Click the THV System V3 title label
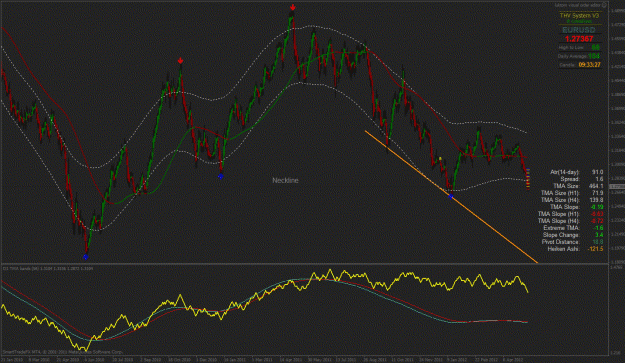 (x=579, y=16)
